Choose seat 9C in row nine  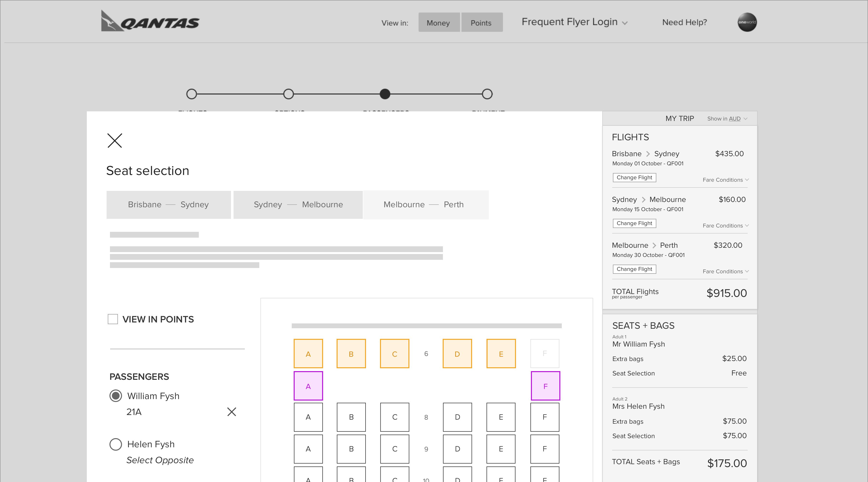click(394, 449)
